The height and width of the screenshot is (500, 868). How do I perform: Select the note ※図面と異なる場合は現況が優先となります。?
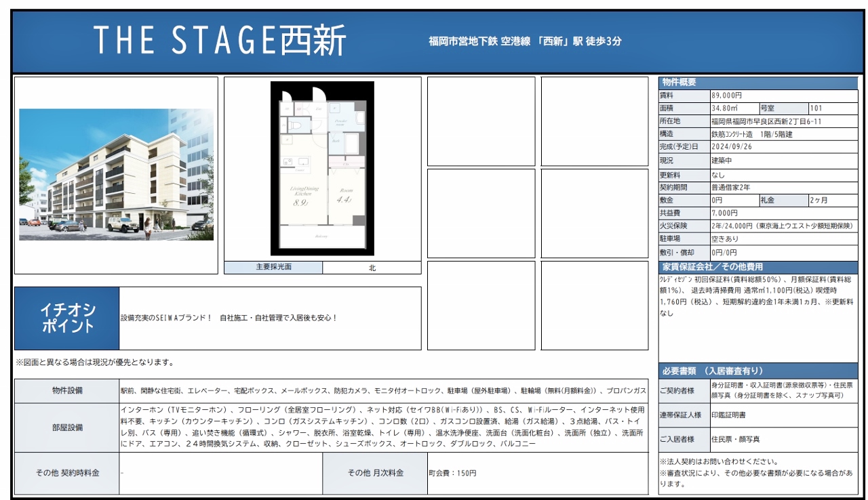click(96, 362)
